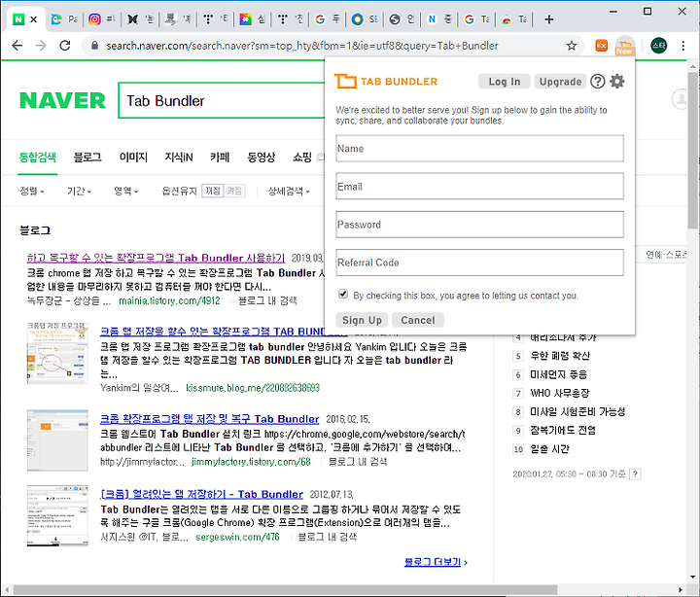
Task: Click the Upgrade button
Action: (x=560, y=82)
